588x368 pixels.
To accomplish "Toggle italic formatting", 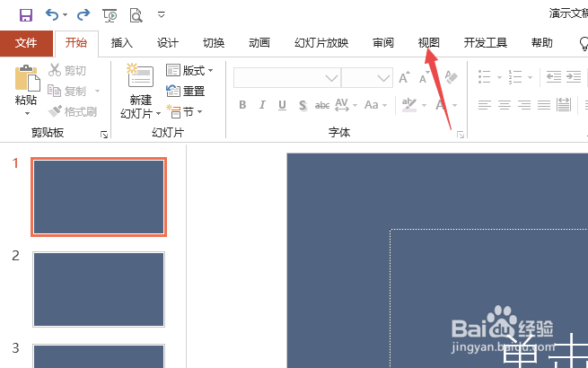I will (262, 105).
